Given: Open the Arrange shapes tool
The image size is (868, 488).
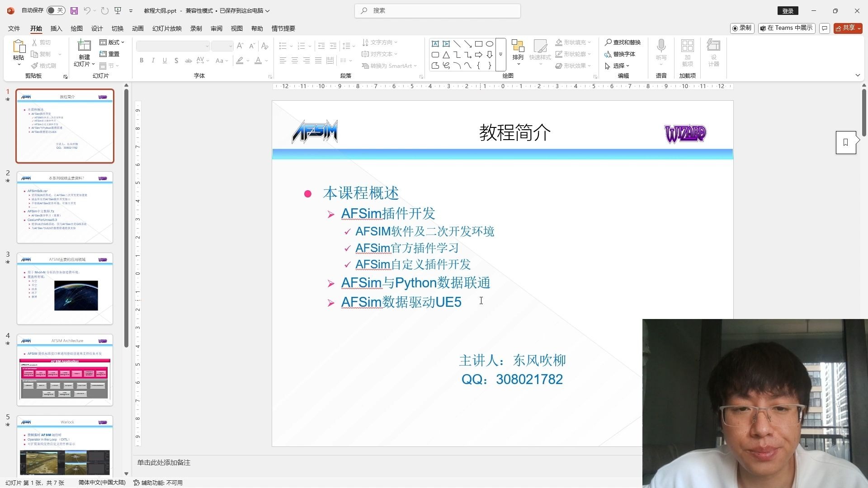Looking at the screenshot, I should [518, 50].
